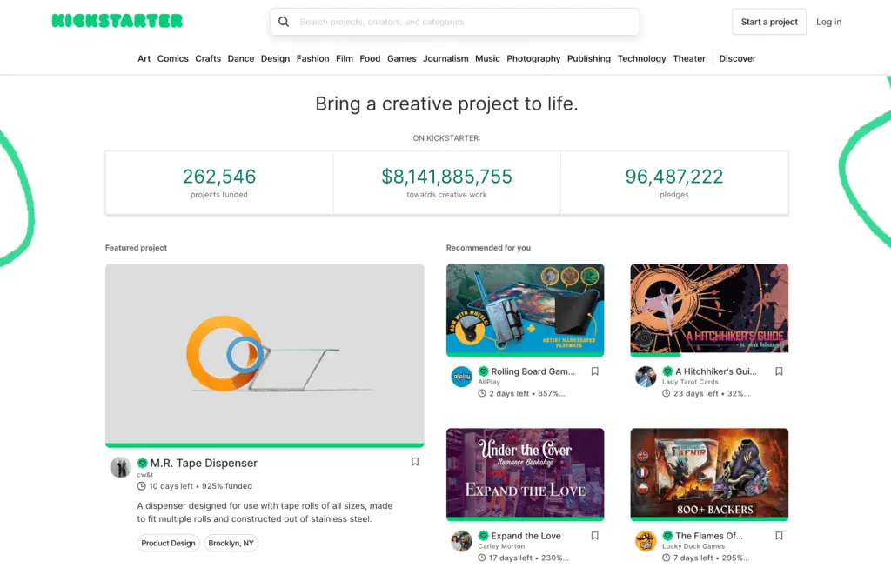
Task: Bookmark the Flames Of project
Action: point(779,536)
